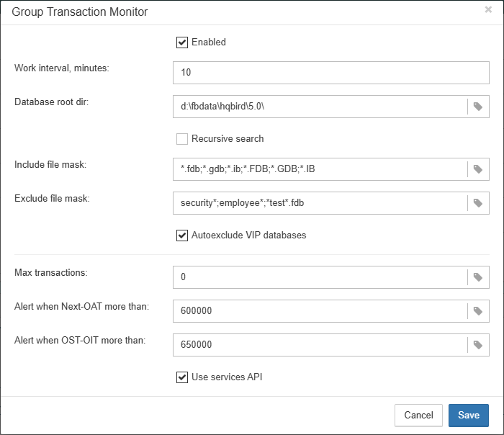This screenshot has width=504, height=435.
Task: Close the Group Transaction Monitor dialog
Action: (x=488, y=10)
